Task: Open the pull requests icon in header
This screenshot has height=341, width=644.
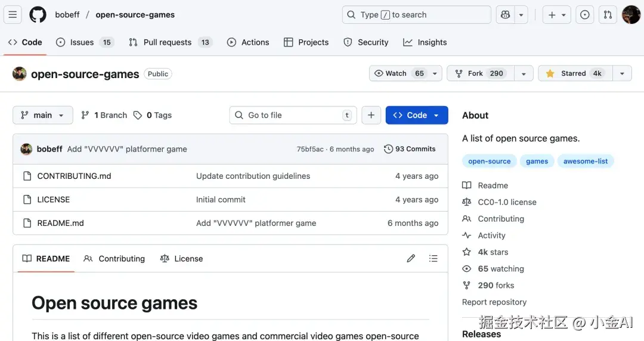Action: pyautogui.click(x=608, y=15)
